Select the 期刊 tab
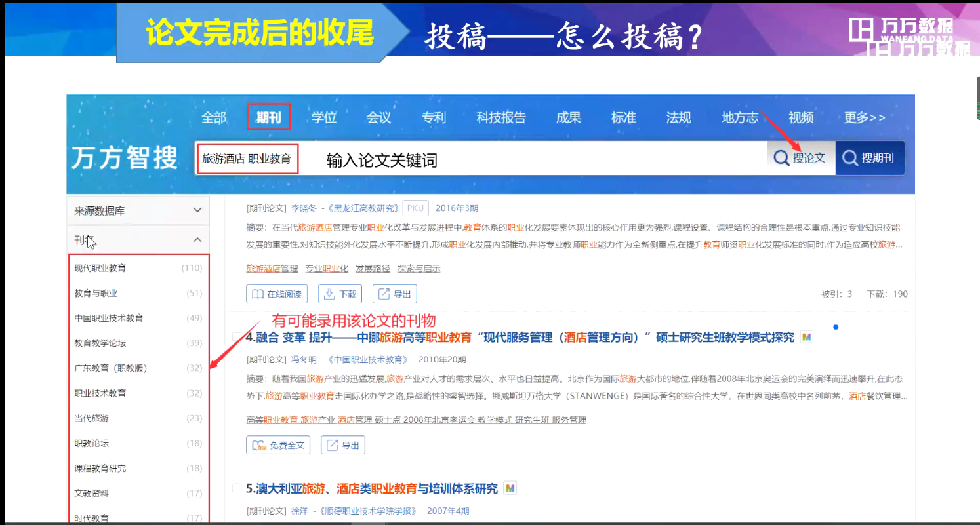Viewport: 980px width, 525px height. coord(269,117)
